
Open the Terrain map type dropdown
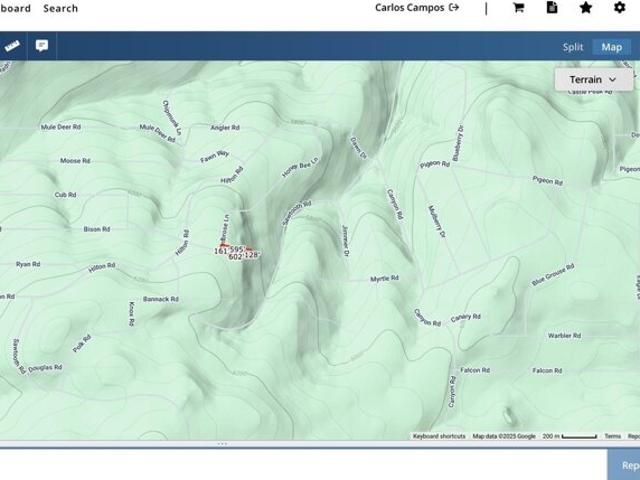[x=594, y=80]
